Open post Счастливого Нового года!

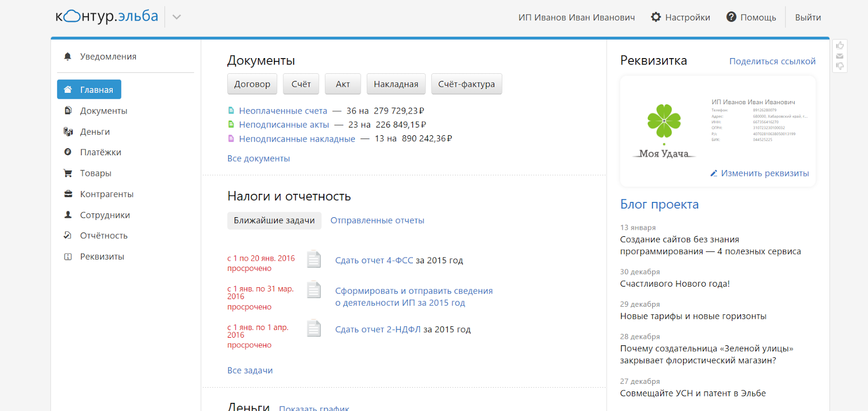(x=675, y=283)
